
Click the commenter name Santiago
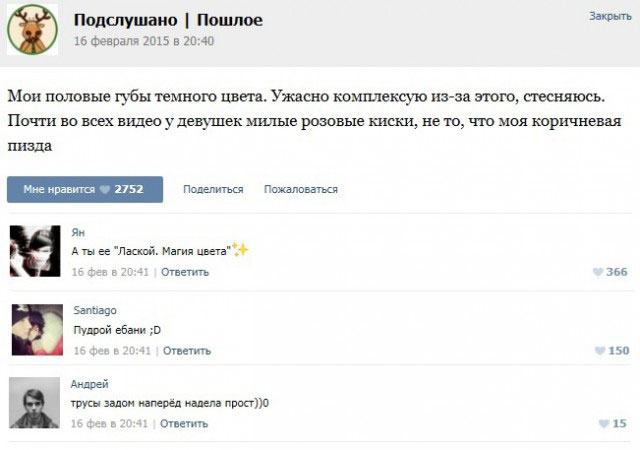95,311
